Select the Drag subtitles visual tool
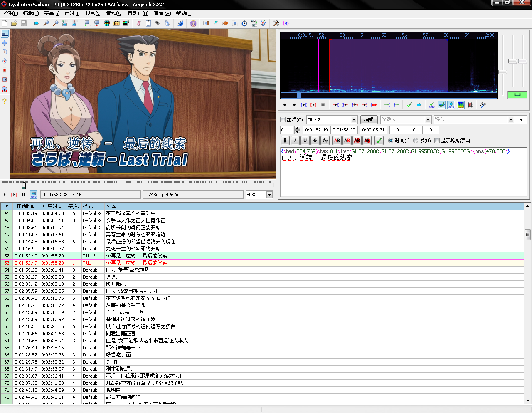This screenshot has height=413, width=532. (5, 43)
